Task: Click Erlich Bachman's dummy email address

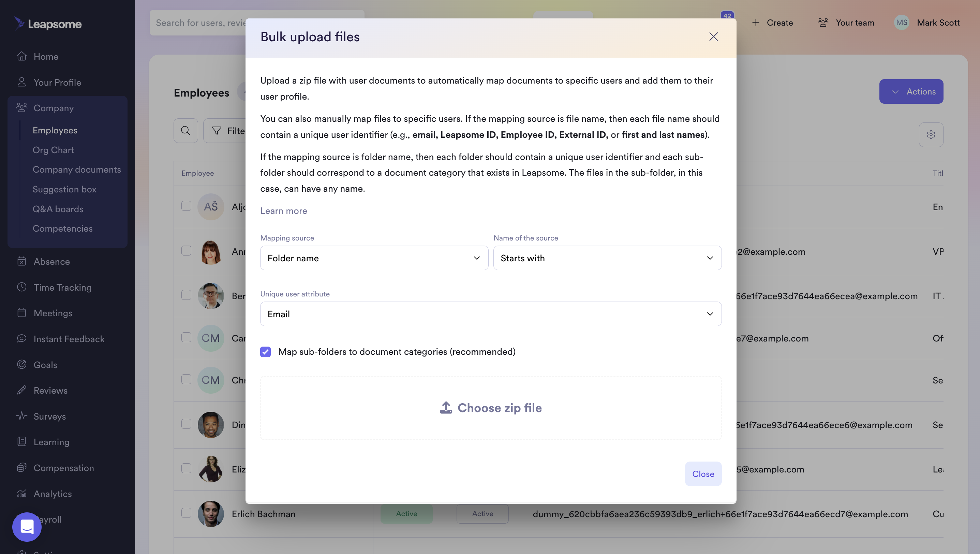Action: 720,514
